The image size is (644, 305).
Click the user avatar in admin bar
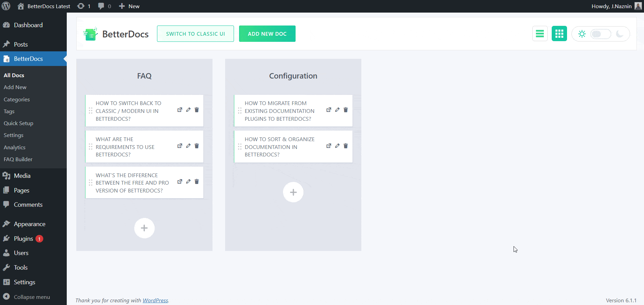638,6
